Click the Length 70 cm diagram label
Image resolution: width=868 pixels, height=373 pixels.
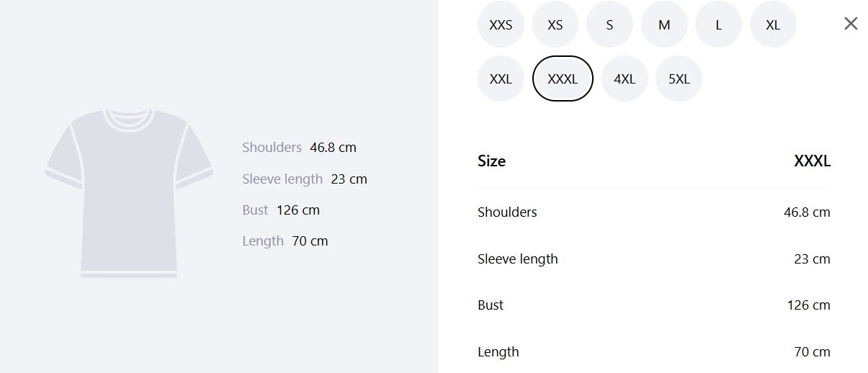(x=285, y=241)
